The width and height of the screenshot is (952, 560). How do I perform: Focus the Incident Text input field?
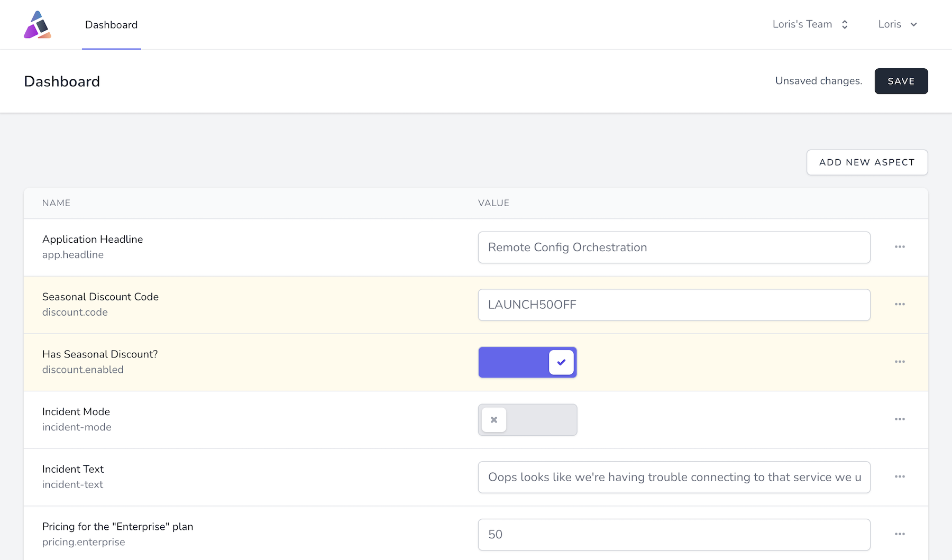coord(674,477)
